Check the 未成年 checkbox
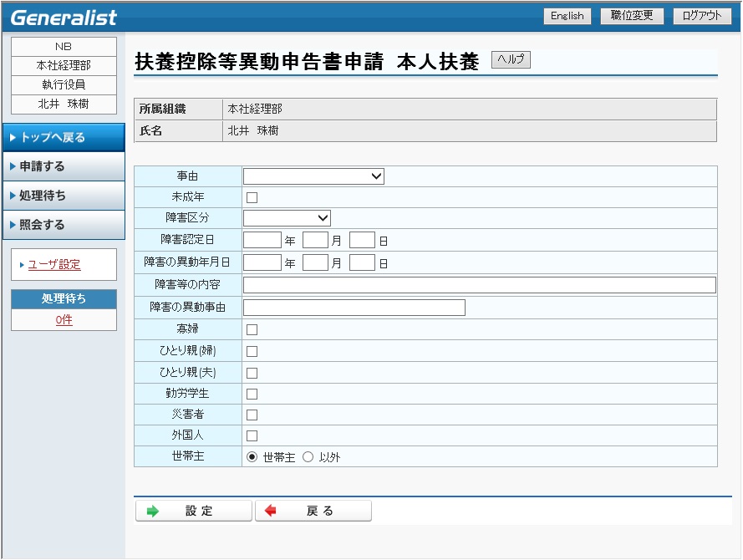Screen dimensions: 743x560 click(252, 197)
